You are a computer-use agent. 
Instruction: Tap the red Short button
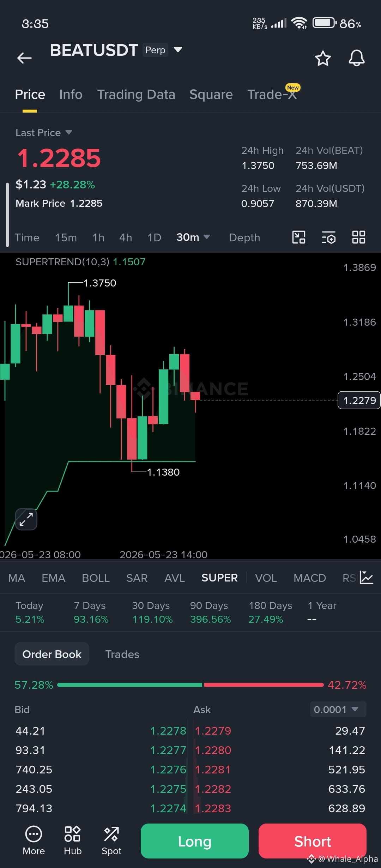[x=313, y=841]
